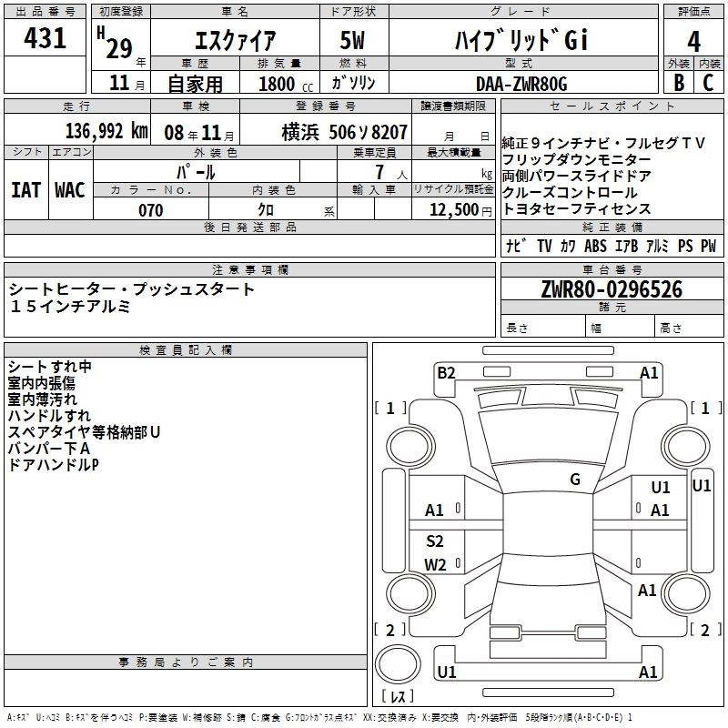
Task: Click equipment item ABS
Action: point(595,246)
